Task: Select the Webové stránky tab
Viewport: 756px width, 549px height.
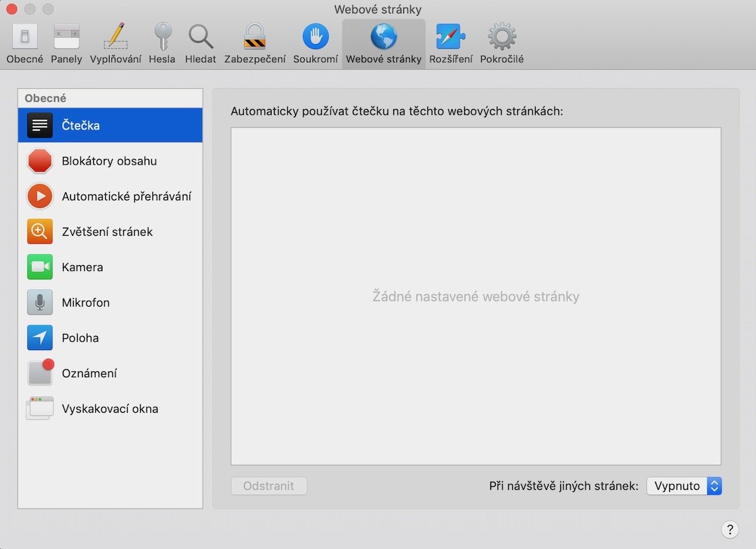Action: tap(383, 43)
